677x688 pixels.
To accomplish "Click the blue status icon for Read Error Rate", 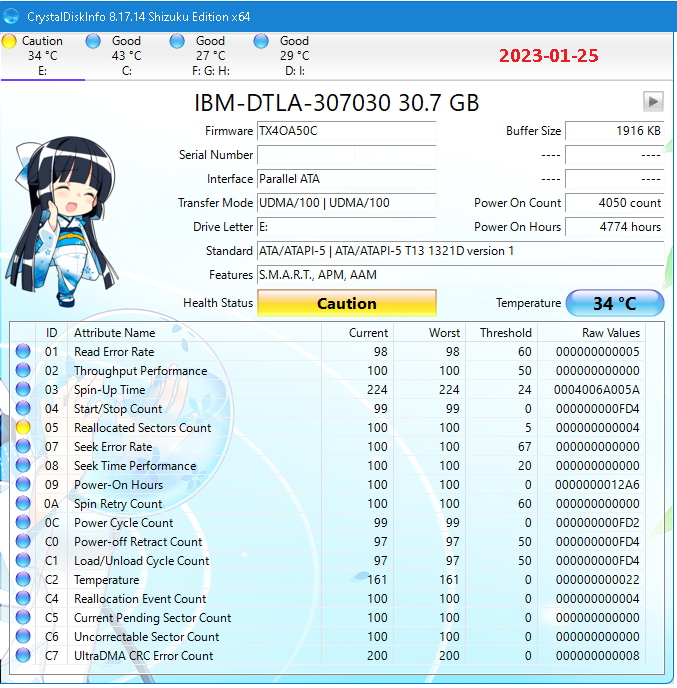I will pyautogui.click(x=23, y=351).
